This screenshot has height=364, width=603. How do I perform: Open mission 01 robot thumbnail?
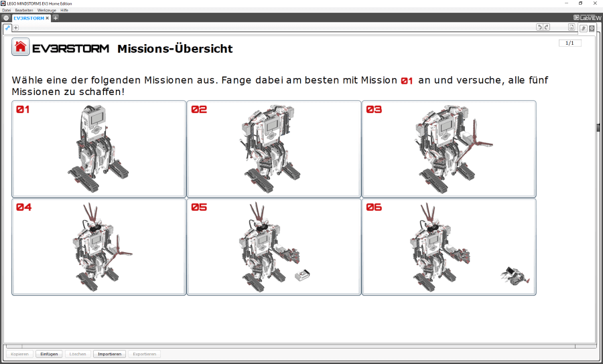99,149
